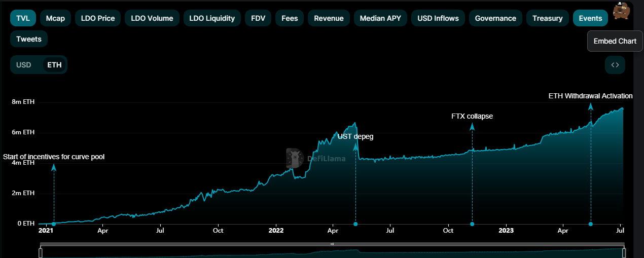Screen dimensions: 644x258
Task: Toggle the Tweets overlay
Action: [29, 39]
